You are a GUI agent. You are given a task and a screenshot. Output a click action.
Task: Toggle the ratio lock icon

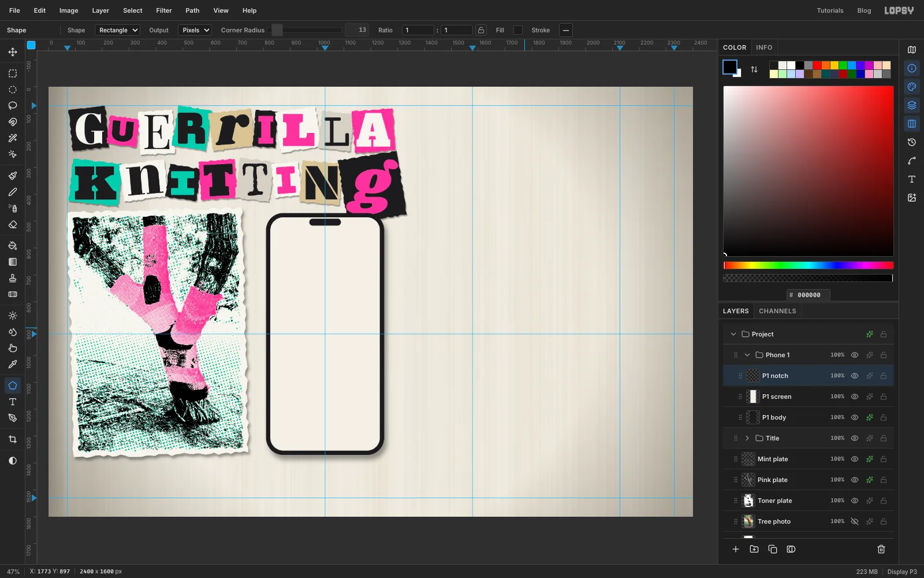[481, 30]
